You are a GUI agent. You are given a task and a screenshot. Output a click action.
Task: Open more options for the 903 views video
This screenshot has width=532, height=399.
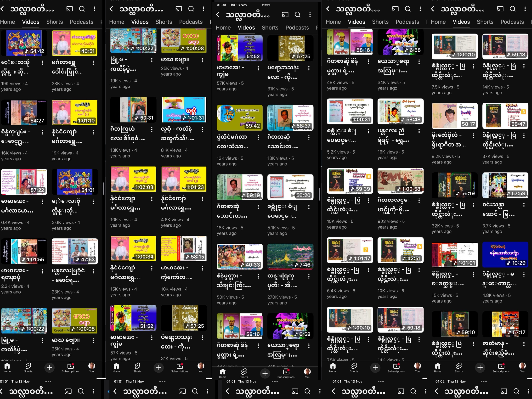click(419, 200)
